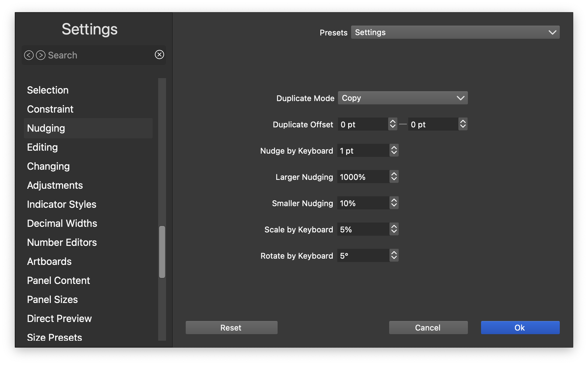Click the Rotate by Keyboard stepper
588x365 pixels.
point(394,255)
